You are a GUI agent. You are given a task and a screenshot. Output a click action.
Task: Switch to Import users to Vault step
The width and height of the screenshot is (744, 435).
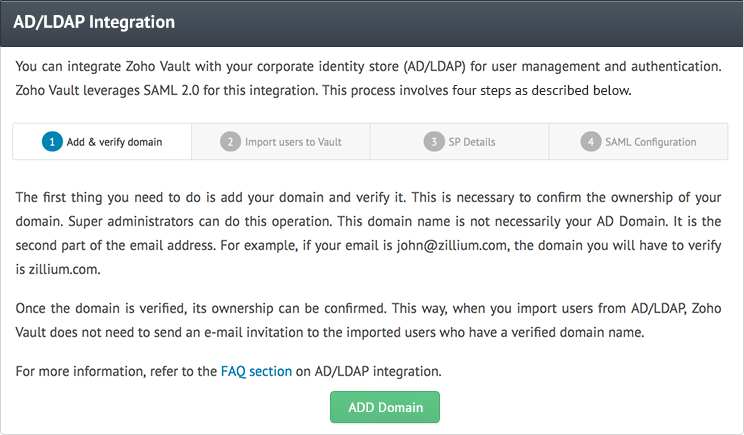(293, 142)
